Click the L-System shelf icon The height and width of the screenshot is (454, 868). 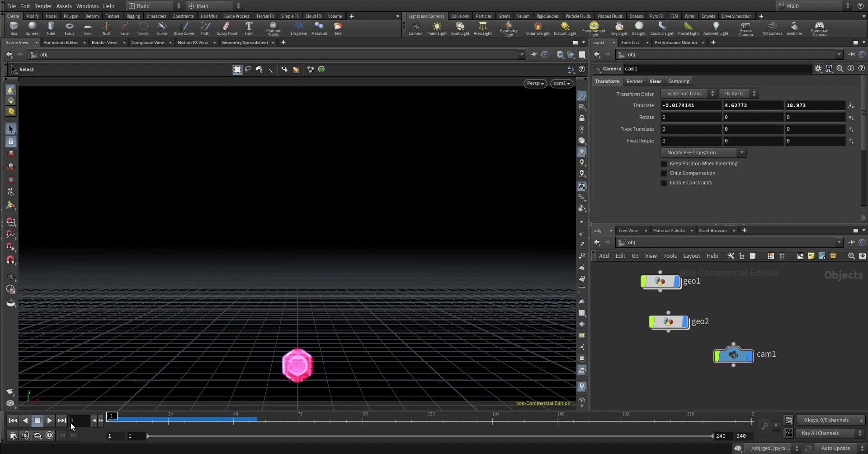298,28
